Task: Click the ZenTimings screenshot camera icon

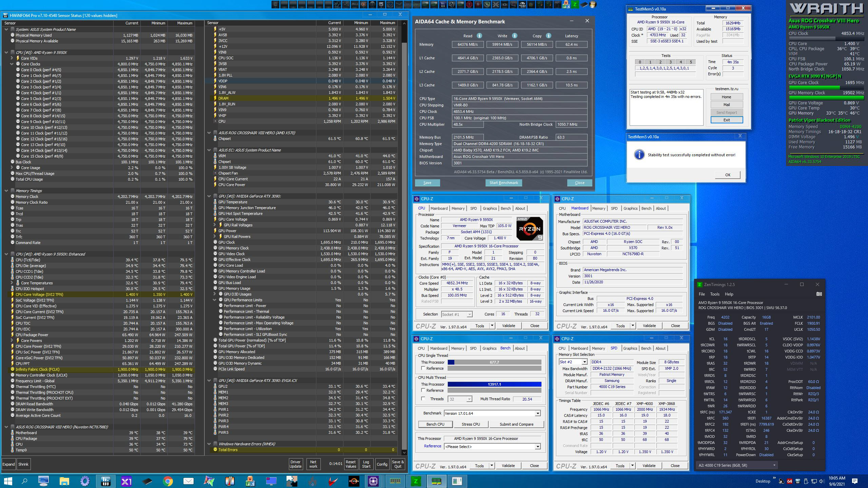Action: 819,294
